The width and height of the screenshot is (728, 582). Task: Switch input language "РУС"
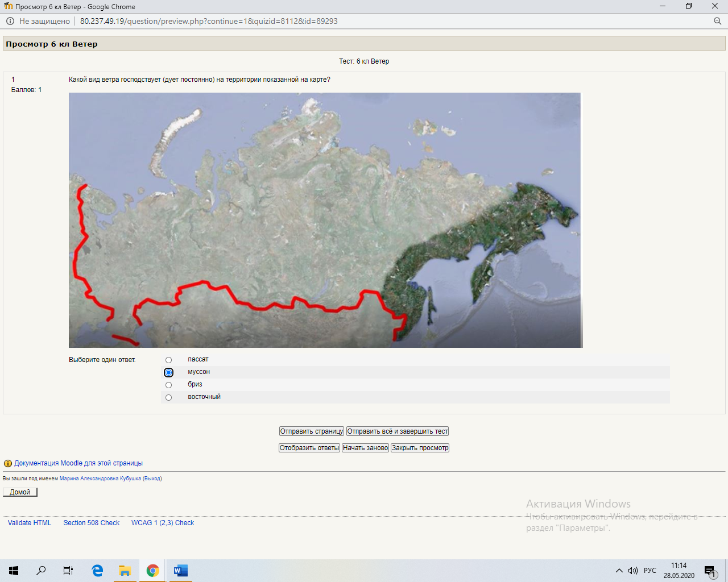click(650, 571)
